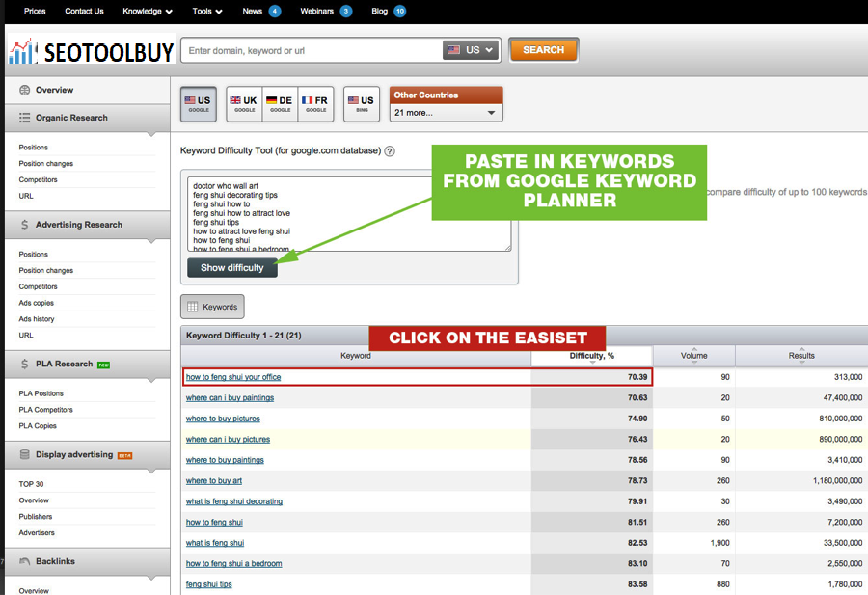This screenshot has width=868, height=595.
Task: Open 'where can i buy pictures' keyword link
Action: [228, 440]
